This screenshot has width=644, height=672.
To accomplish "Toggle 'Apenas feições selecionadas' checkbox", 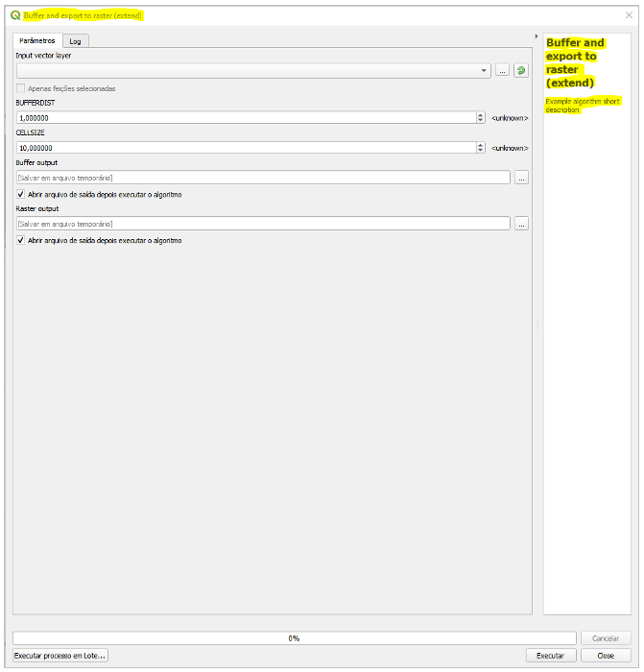I will pos(21,88).
